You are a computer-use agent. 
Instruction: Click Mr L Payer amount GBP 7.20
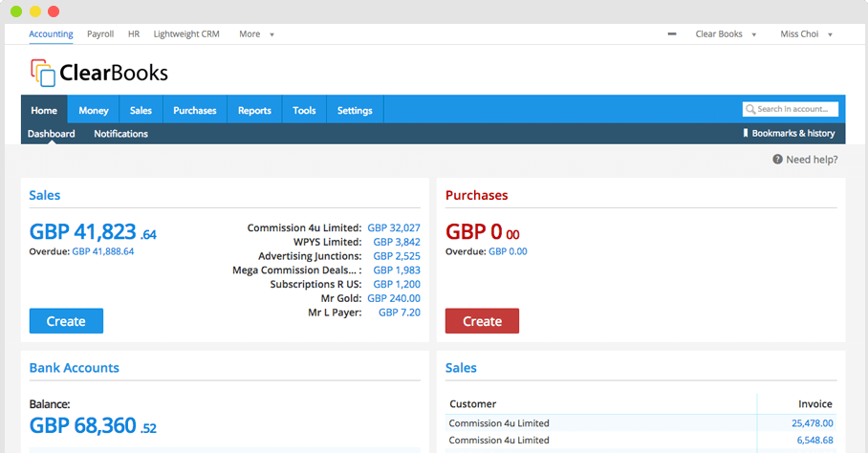(x=400, y=313)
